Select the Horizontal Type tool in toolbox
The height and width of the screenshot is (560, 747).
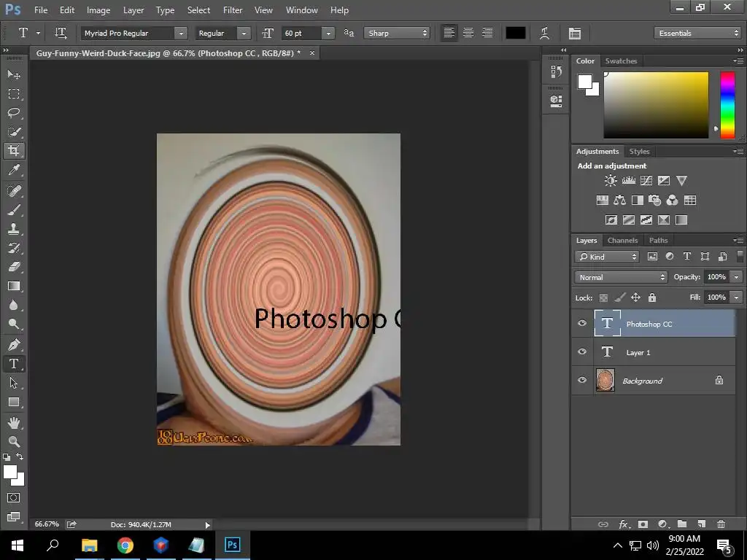pyautogui.click(x=14, y=364)
